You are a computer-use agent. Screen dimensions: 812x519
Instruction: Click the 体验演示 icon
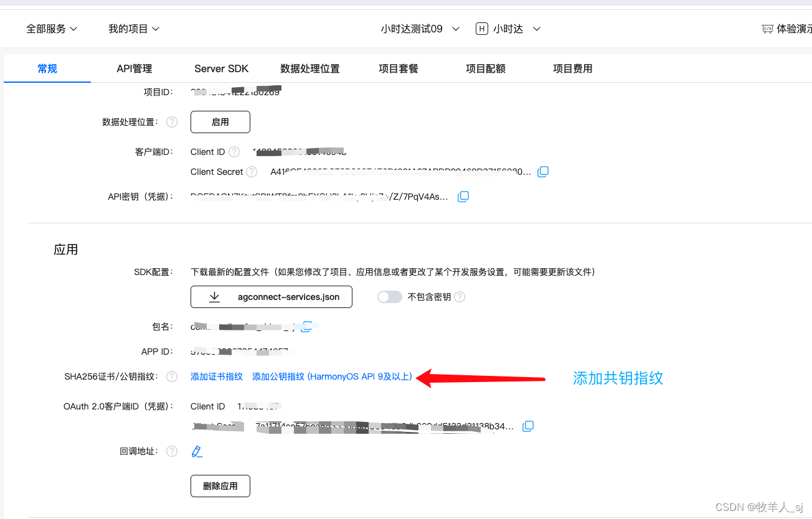coord(767,29)
